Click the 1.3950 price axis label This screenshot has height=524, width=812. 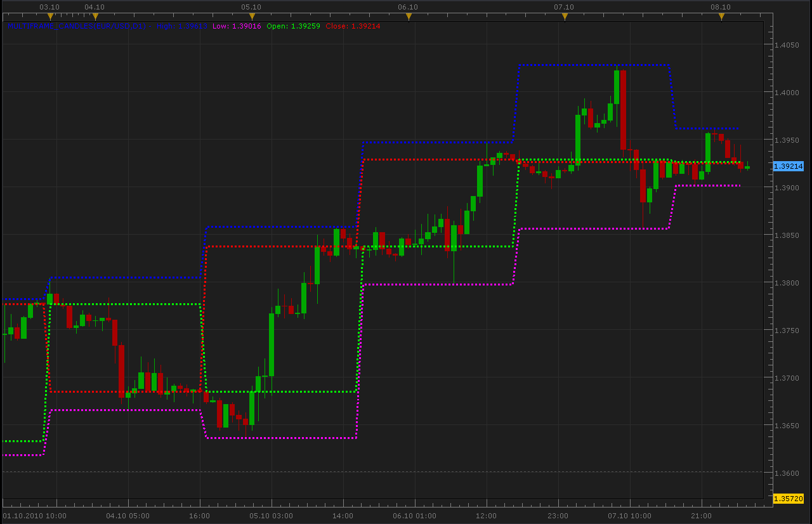tap(787, 140)
